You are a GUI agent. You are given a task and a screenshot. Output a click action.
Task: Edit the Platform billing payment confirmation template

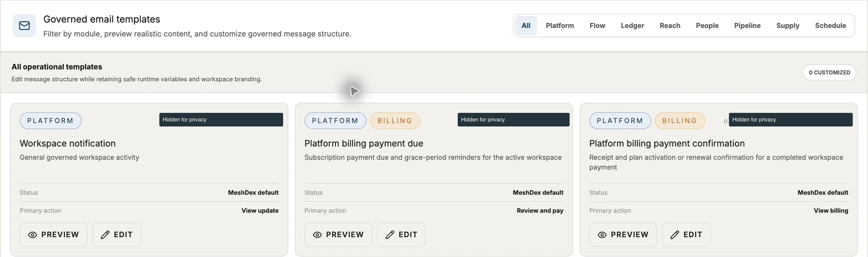tap(686, 235)
